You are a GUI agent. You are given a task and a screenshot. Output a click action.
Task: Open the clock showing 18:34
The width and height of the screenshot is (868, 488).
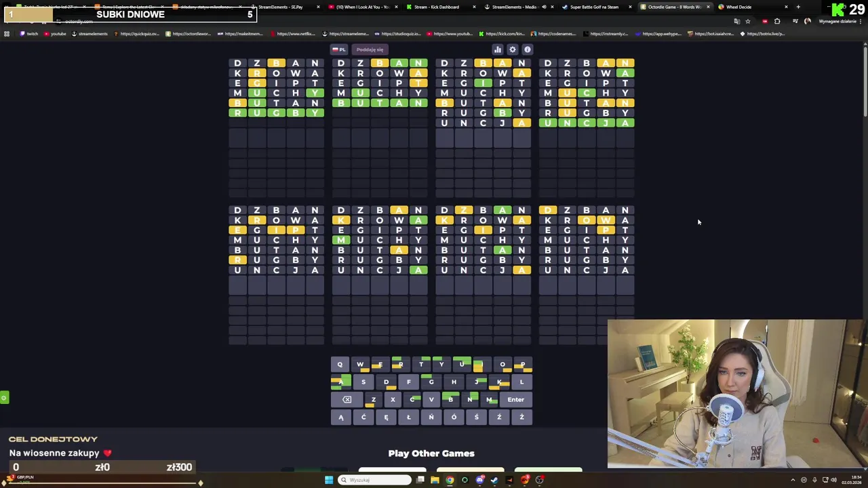pos(852,480)
